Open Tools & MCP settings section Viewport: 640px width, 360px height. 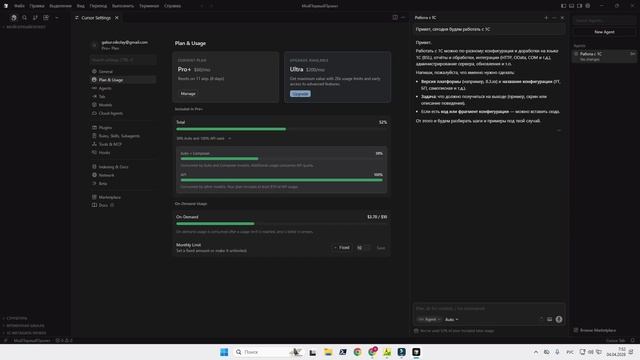tap(123, 144)
